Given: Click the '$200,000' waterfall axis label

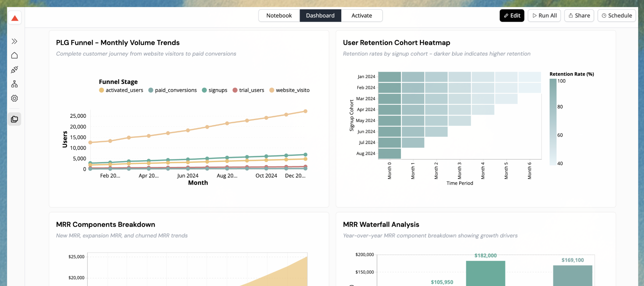Looking at the screenshot, I should 365,254.
